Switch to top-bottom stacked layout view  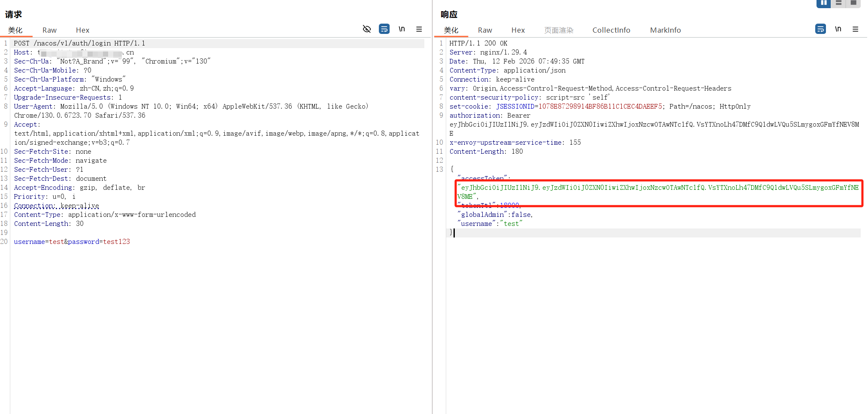[838, 3]
